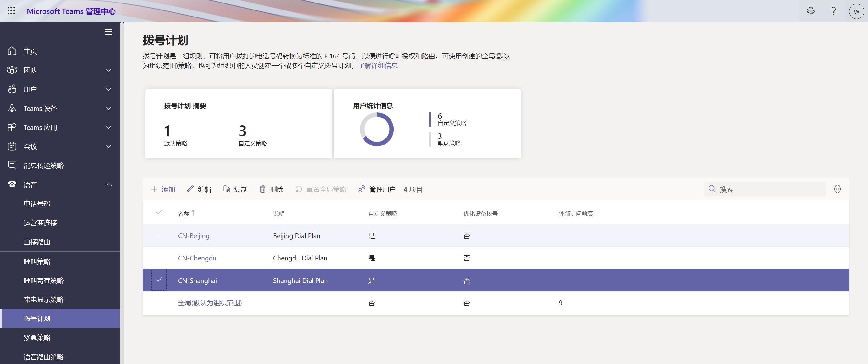
Task: Click the copy icon in toolbar
Action: (x=227, y=189)
